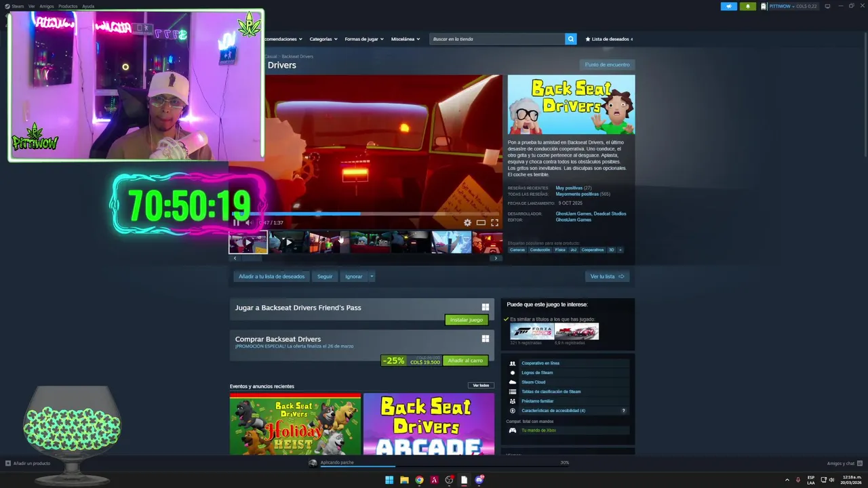Click the store search magnifier button
The image size is (868, 488).
[x=571, y=39]
